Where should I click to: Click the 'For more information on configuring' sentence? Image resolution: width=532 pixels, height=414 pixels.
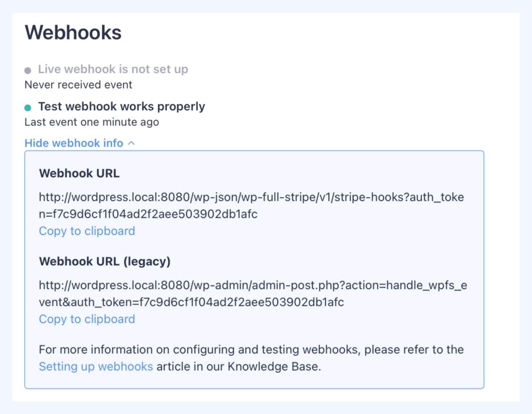pyautogui.click(x=251, y=350)
